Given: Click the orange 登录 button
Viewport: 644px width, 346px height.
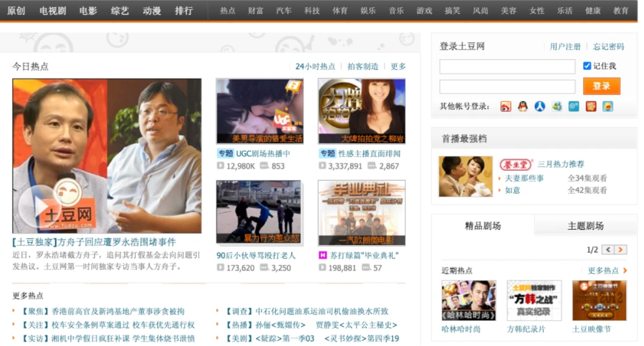Looking at the screenshot, I should [602, 86].
